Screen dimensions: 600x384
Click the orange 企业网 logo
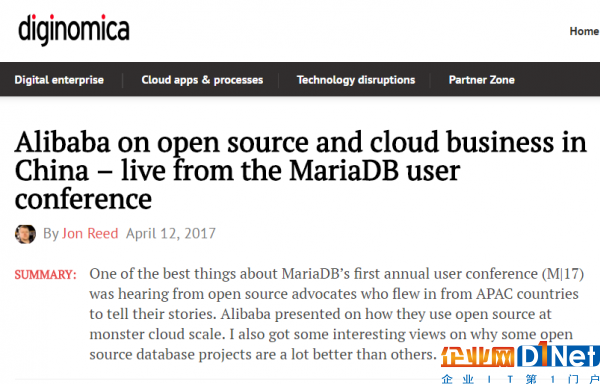tap(478, 356)
